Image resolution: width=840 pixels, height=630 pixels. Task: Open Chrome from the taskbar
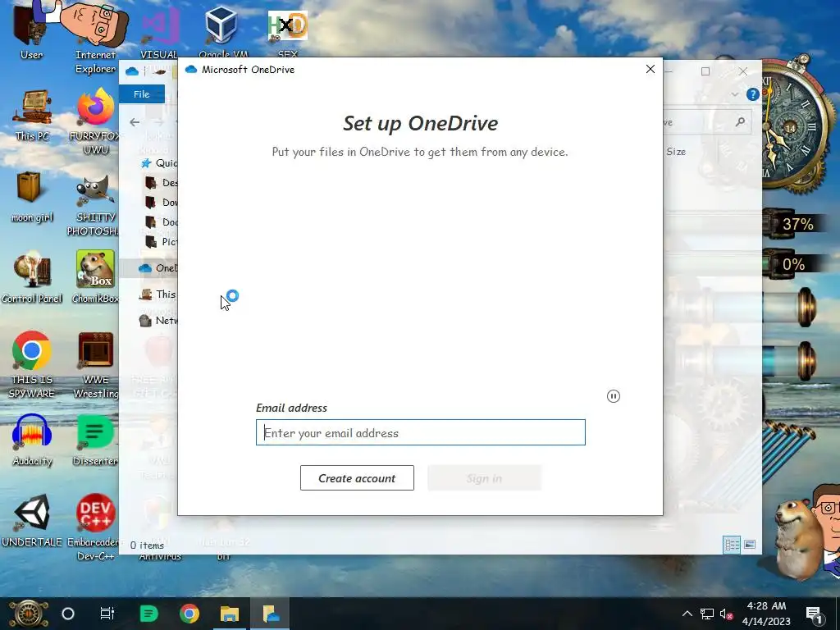[189, 614]
